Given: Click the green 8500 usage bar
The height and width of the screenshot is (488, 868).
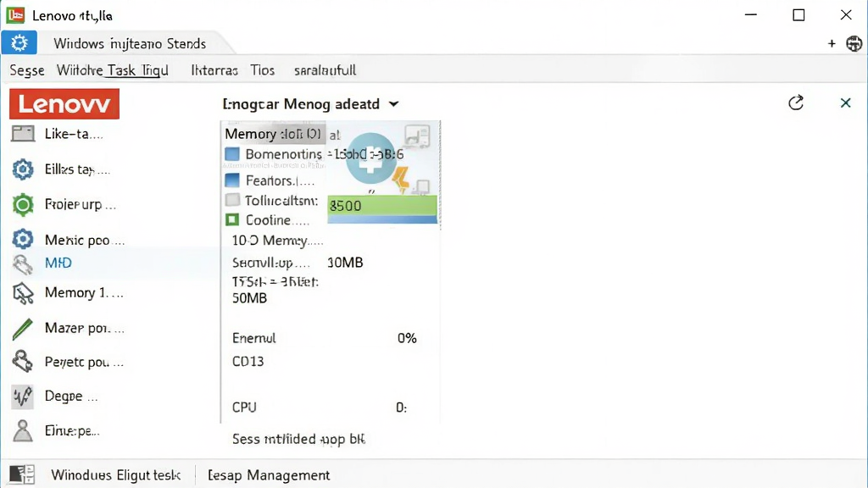Looking at the screenshot, I should coord(382,206).
